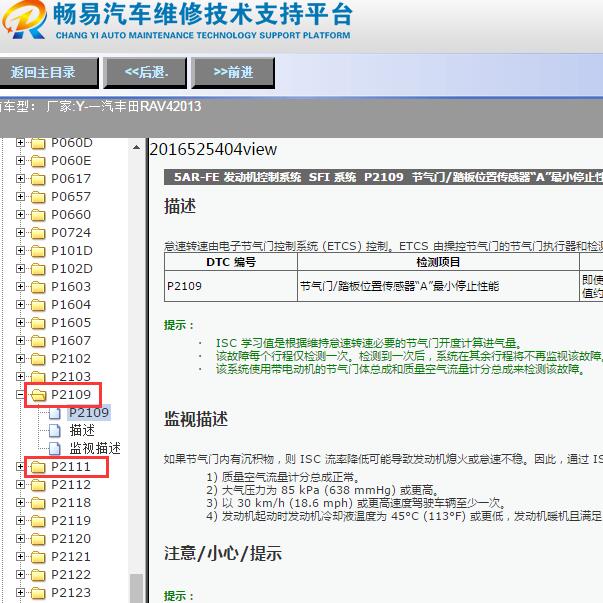Click the P2109 cell in DTC table
The height and width of the screenshot is (603, 603).
(x=231, y=286)
